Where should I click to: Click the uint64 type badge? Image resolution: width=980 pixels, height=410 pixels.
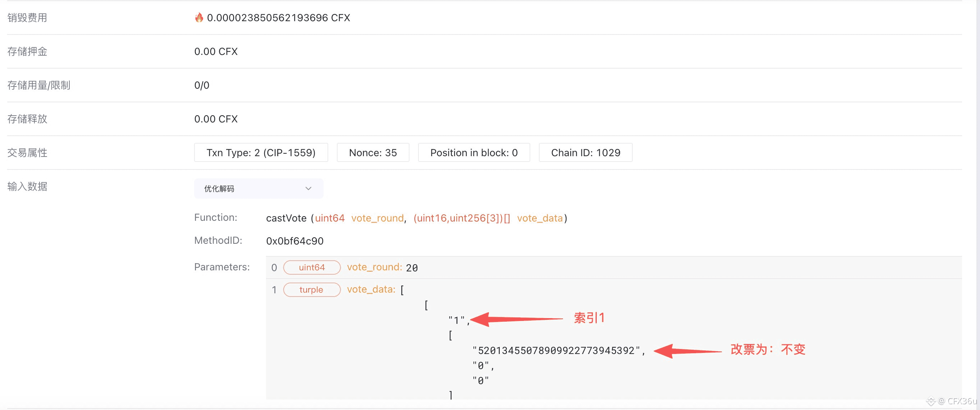[x=312, y=267]
